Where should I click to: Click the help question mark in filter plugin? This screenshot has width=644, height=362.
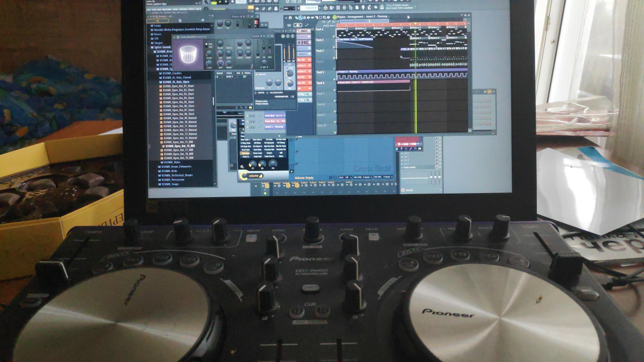click(x=292, y=36)
